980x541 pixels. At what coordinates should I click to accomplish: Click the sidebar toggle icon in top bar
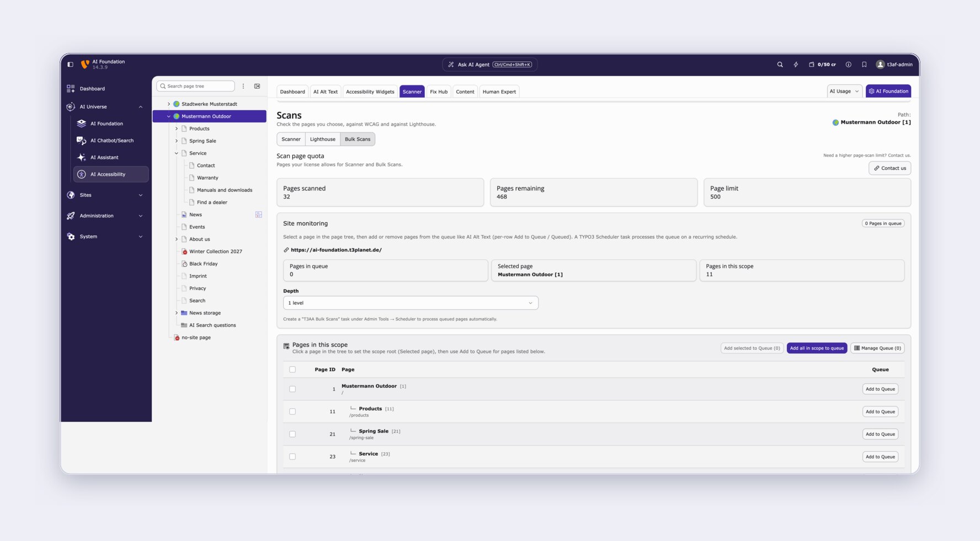pyautogui.click(x=70, y=65)
